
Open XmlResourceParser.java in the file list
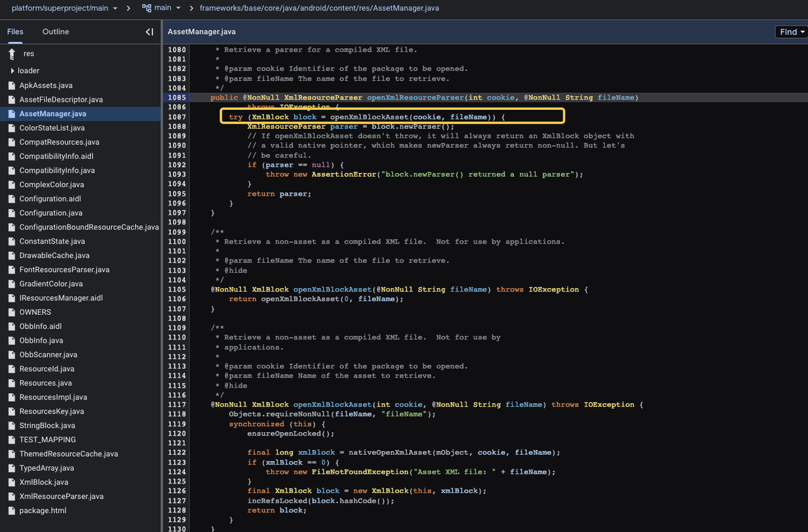coord(61,497)
